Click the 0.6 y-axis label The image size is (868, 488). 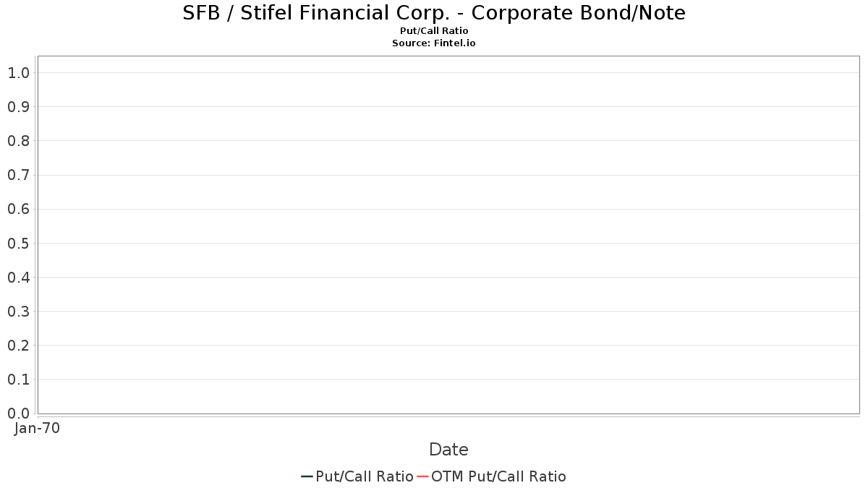(x=19, y=209)
